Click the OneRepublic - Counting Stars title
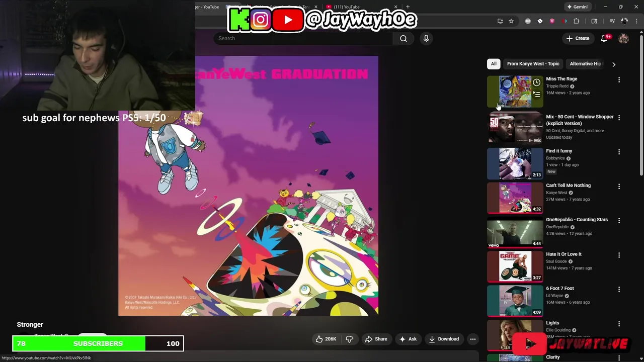 pyautogui.click(x=577, y=220)
